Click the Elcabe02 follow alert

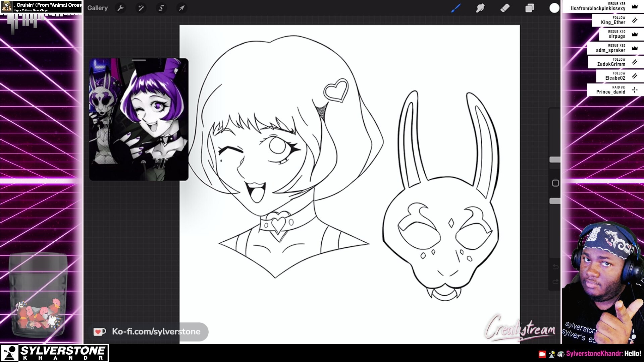(620, 76)
